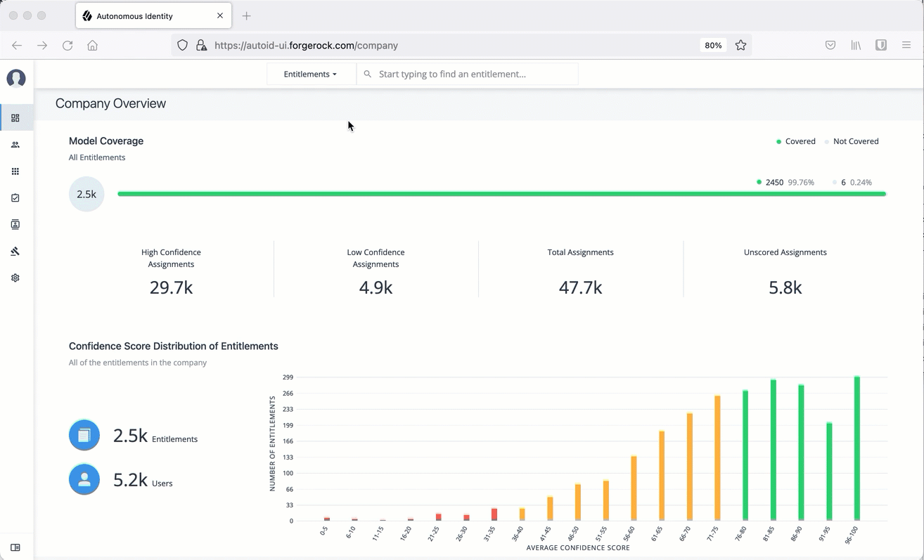Open the users/identities sidebar icon
This screenshot has height=560, width=924.
coord(15,145)
